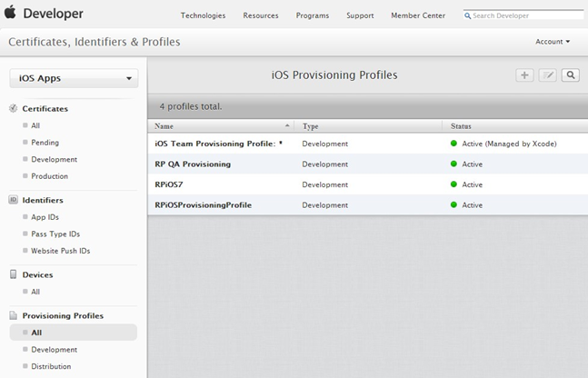
Task: Select Distribution under Provisioning Profiles
Action: (x=51, y=366)
